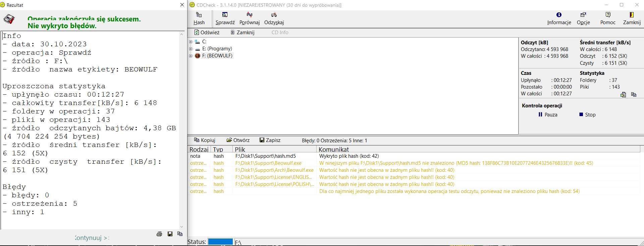Image resolution: width=644 pixels, height=246 pixels.
Task: Copy statistics icon in Statystyka panel
Action: [x=634, y=95]
